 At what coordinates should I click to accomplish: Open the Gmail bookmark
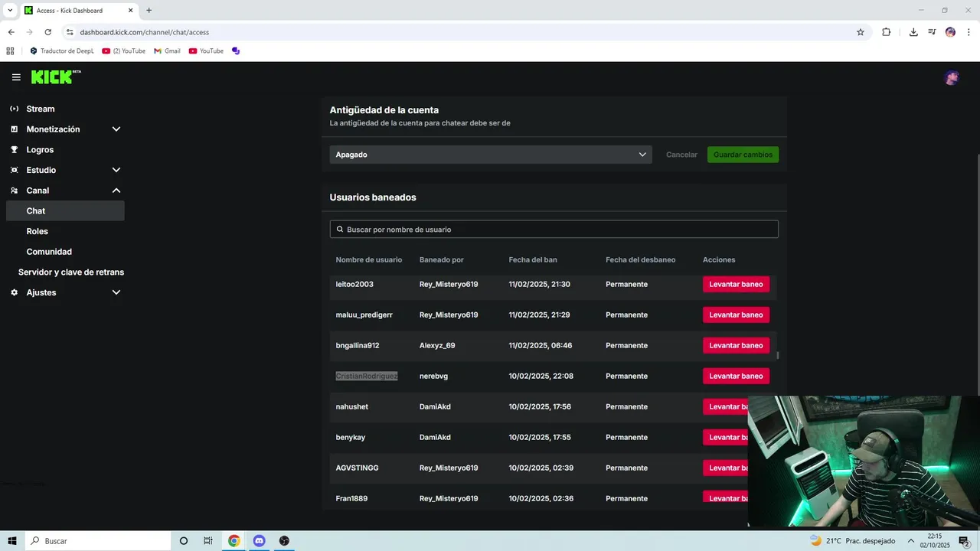pos(167,51)
